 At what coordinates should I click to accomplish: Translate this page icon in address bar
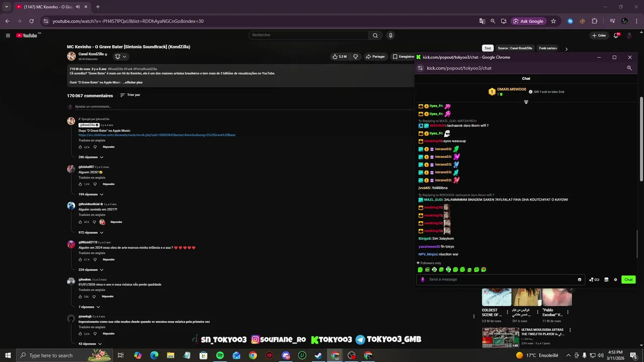482,21
